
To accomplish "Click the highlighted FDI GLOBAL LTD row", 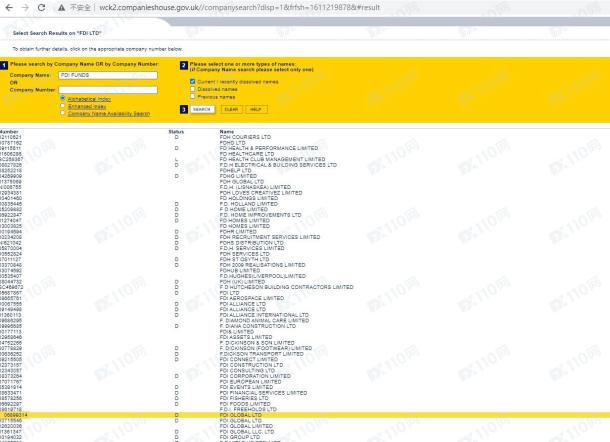I will click(305, 415).
